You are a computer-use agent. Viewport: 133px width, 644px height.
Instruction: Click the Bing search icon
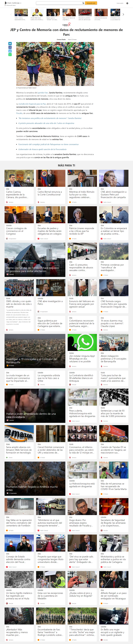pos(83,3)
